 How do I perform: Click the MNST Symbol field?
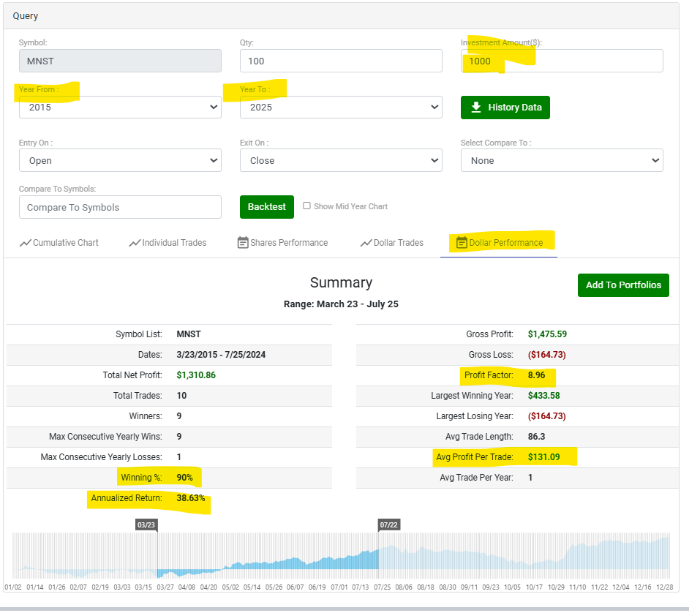(120, 61)
